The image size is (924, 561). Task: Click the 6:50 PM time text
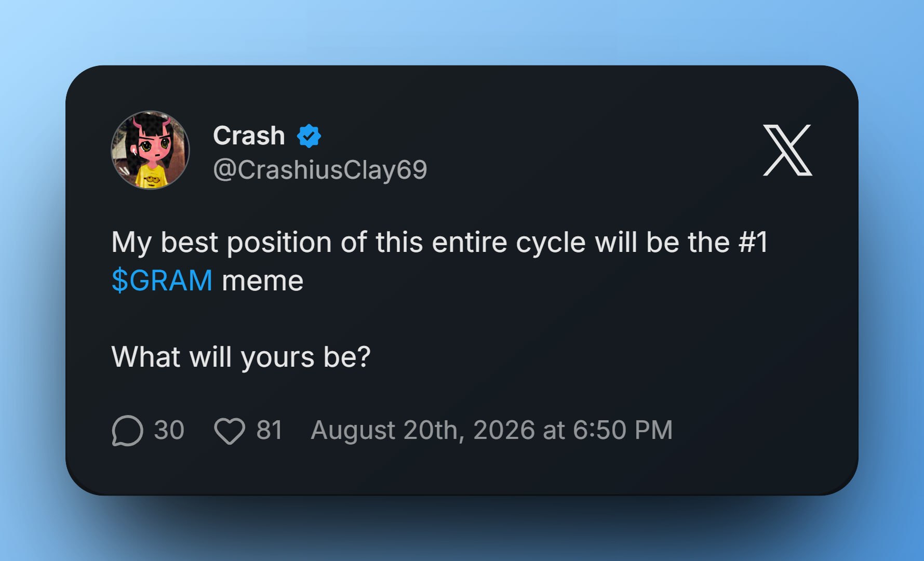pos(623,431)
